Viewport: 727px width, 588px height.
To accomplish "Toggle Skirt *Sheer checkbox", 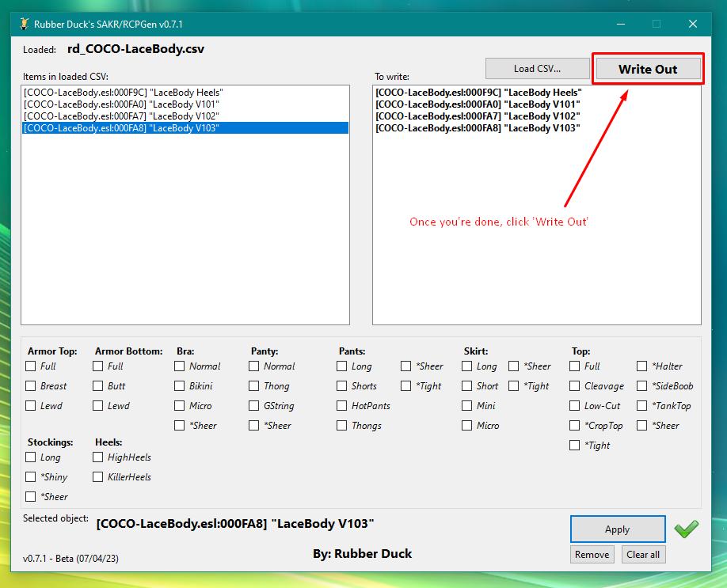I will click(514, 366).
